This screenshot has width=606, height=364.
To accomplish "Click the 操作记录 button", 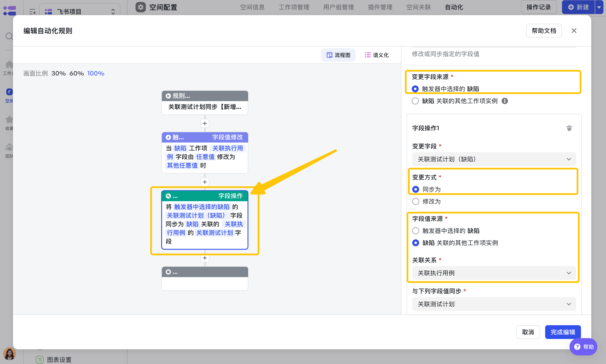I will tap(538, 7).
